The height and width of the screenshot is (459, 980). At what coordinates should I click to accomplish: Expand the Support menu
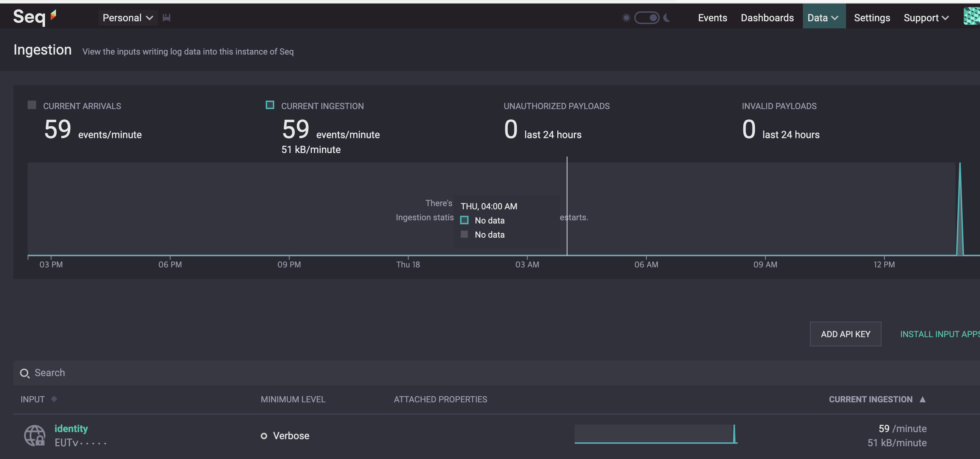tap(926, 17)
